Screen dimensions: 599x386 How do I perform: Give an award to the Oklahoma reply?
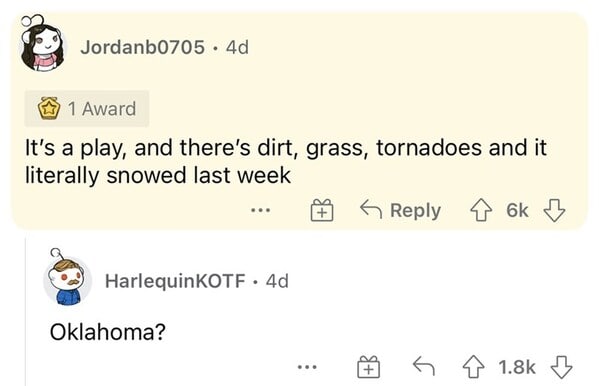click(368, 367)
